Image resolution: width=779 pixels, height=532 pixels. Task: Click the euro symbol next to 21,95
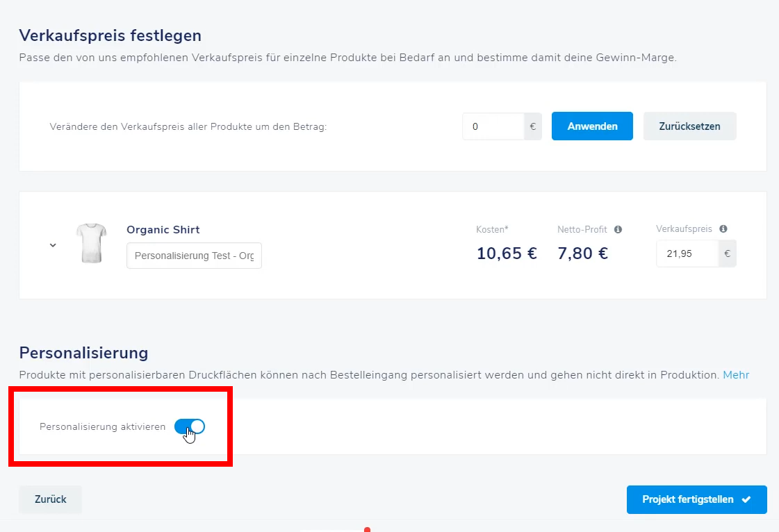click(x=728, y=253)
